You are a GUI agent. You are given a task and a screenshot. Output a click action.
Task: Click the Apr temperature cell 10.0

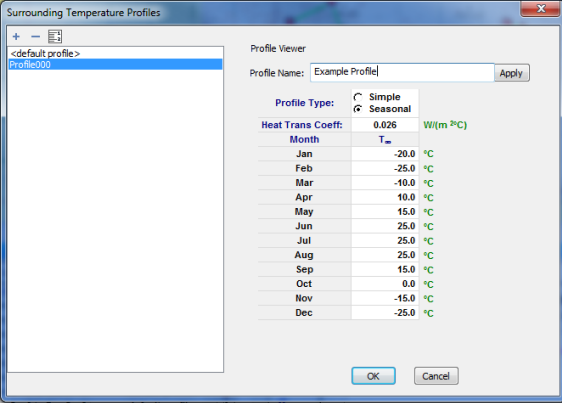click(385, 197)
